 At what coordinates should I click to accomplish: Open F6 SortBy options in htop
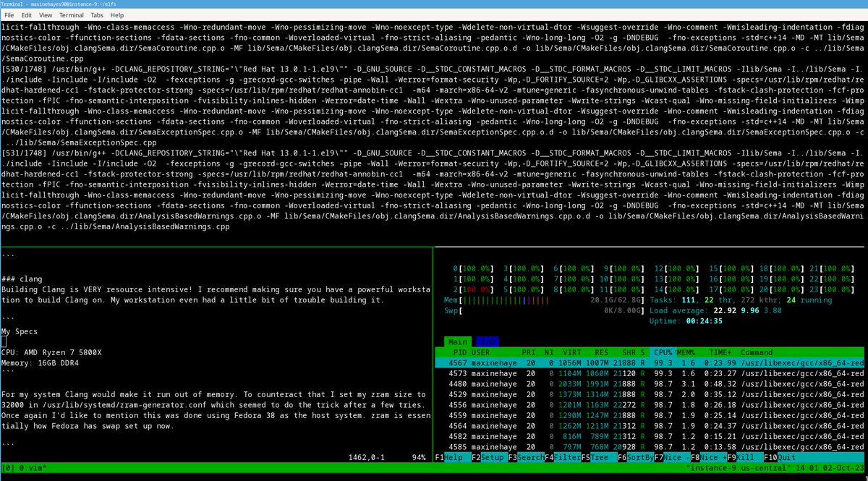pyautogui.click(x=634, y=459)
